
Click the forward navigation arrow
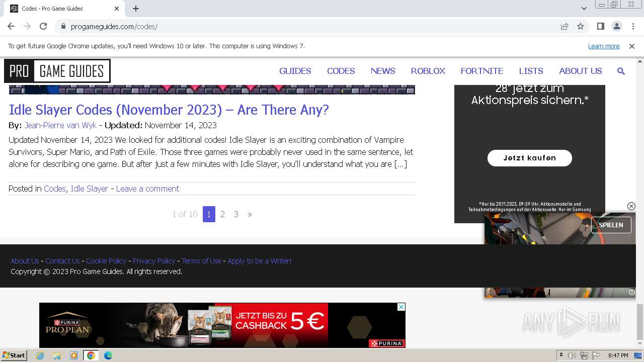27,26
